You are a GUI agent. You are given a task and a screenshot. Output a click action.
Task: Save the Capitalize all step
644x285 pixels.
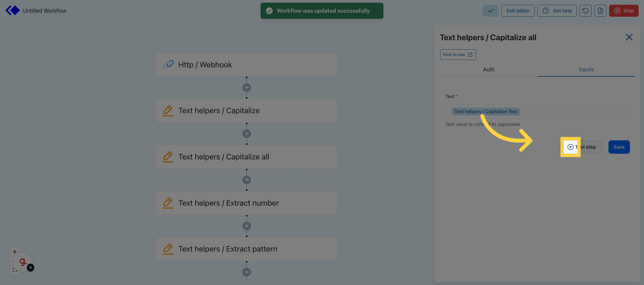(619, 147)
